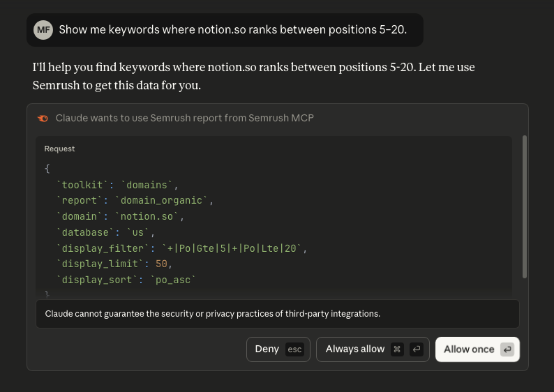Click the return key icon on Allow once
This screenshot has width=554, height=392.
507,349
